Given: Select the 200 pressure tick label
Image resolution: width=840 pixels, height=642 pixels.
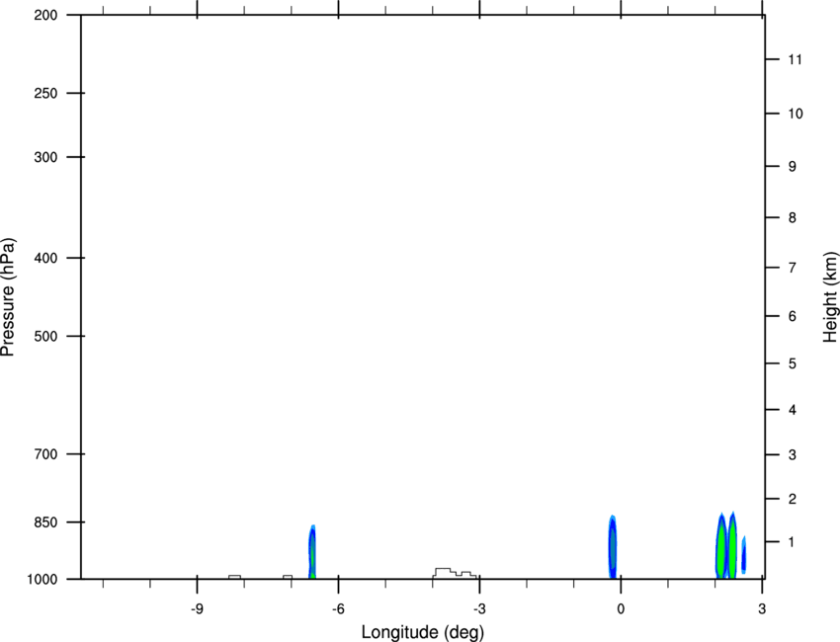Looking at the screenshot, I should click(45, 15).
